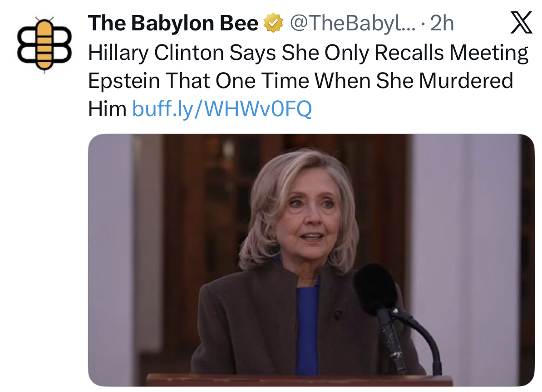Open The Babylon Bee bee logo avatar
This screenshot has height=392, width=542.
(x=44, y=44)
